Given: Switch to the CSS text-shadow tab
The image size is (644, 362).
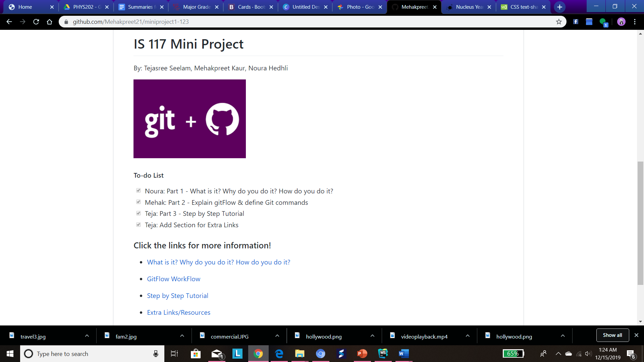Looking at the screenshot, I should tap(523, 7).
